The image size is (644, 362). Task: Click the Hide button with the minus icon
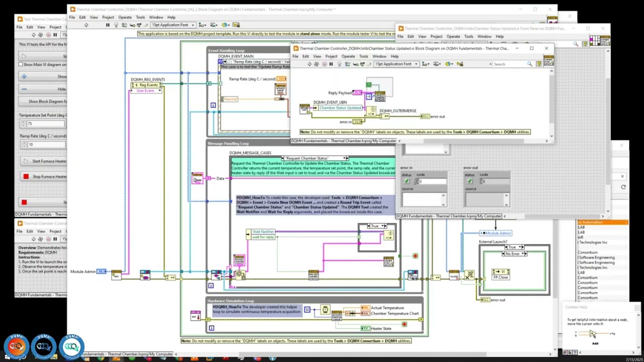[43, 89]
